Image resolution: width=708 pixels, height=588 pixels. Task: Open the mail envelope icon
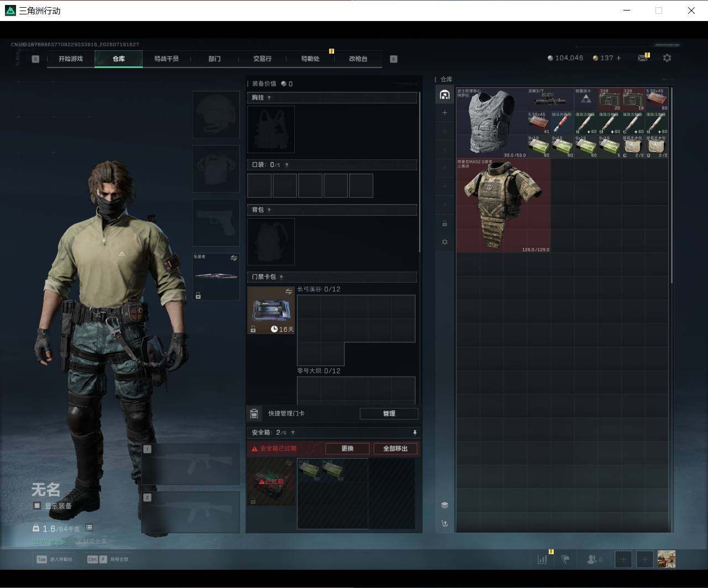[x=642, y=58]
